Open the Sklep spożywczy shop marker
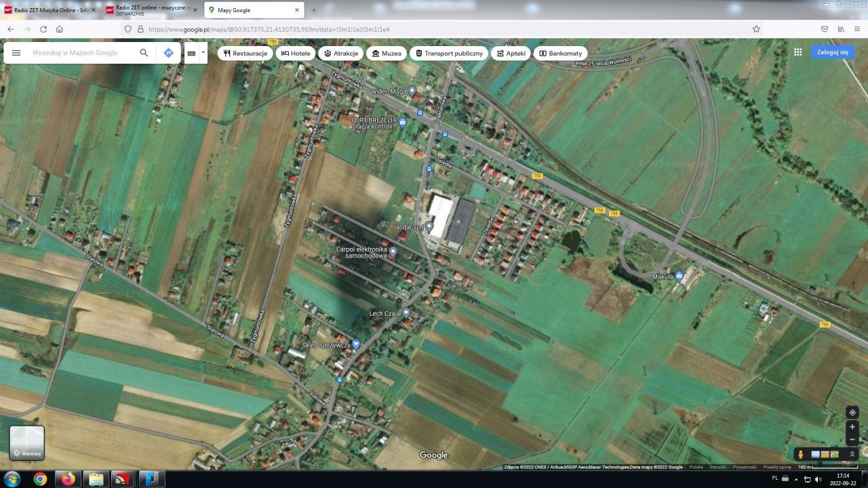 (356, 344)
